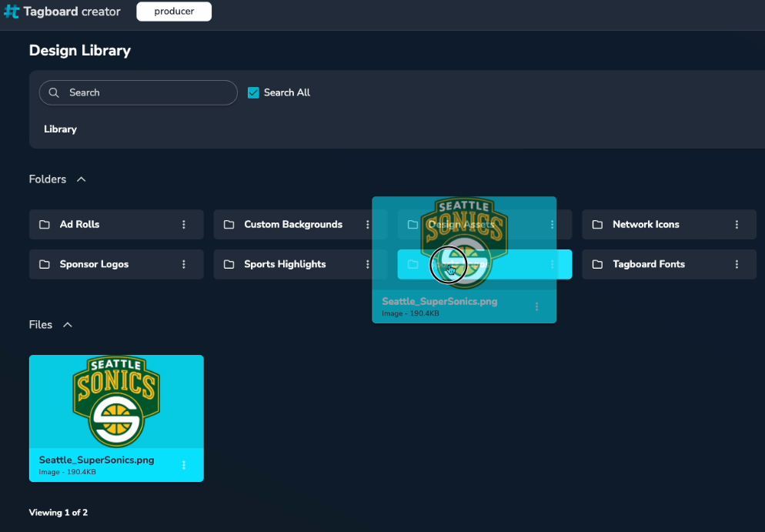Open options menu for Sports Highlights folder
This screenshot has width=765, height=532.
[x=368, y=264]
